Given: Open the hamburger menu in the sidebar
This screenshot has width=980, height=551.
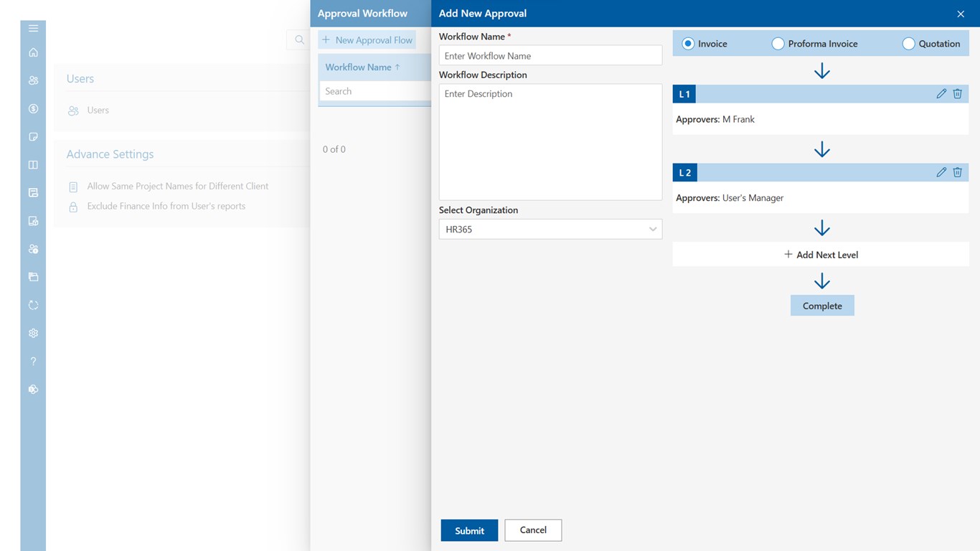Looking at the screenshot, I should point(33,29).
